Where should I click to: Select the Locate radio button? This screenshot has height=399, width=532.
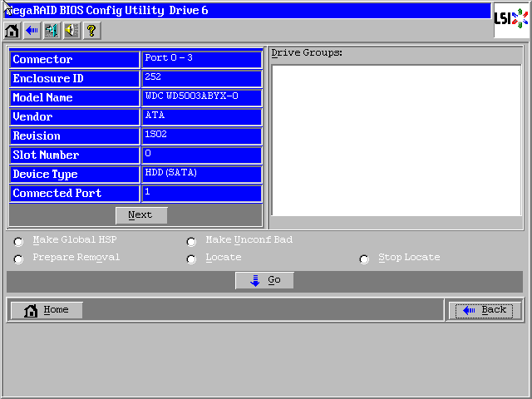click(191, 259)
